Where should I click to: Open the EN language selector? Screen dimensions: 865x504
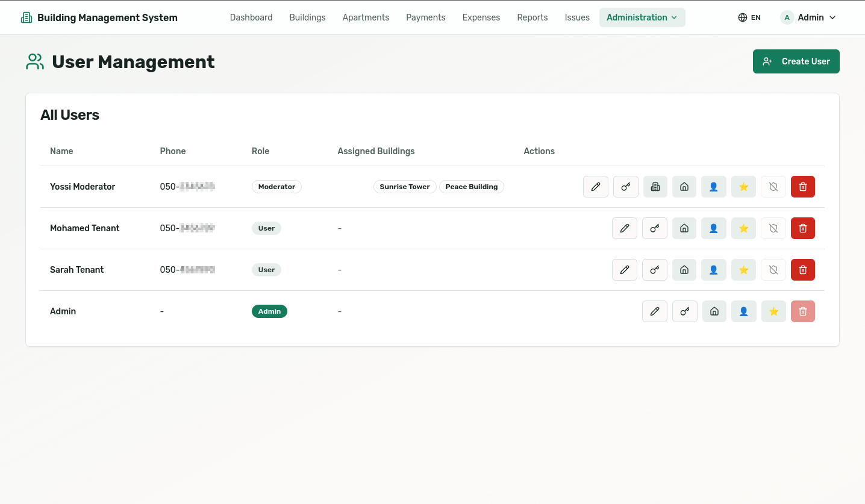749,17
